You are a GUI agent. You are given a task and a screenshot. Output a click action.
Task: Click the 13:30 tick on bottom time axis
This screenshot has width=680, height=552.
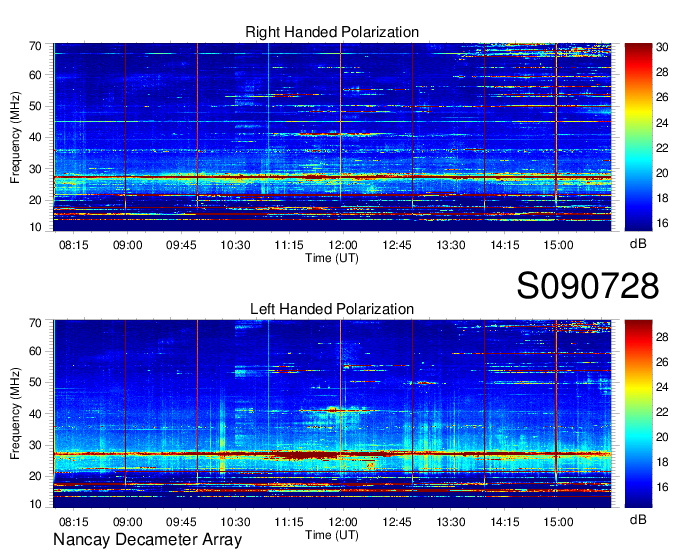[451, 522]
